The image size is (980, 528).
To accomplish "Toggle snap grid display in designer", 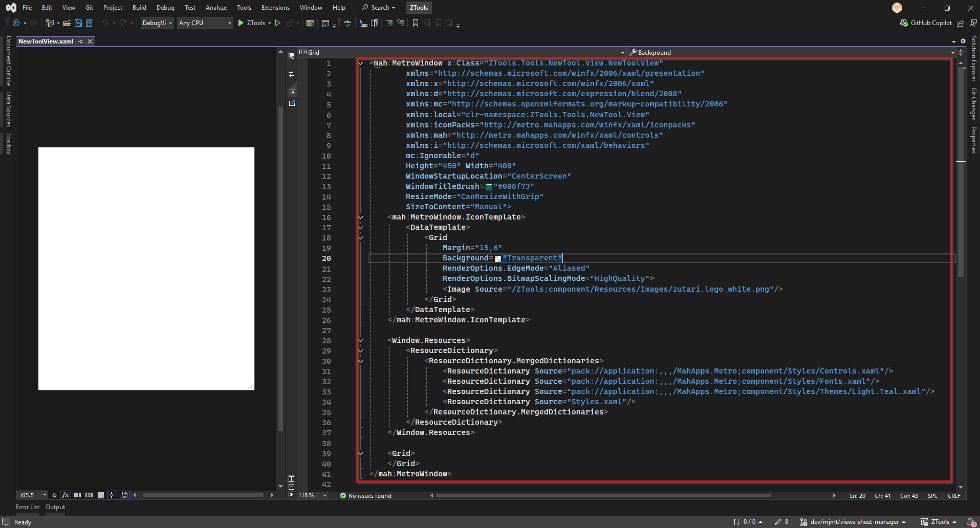I will 77,495.
